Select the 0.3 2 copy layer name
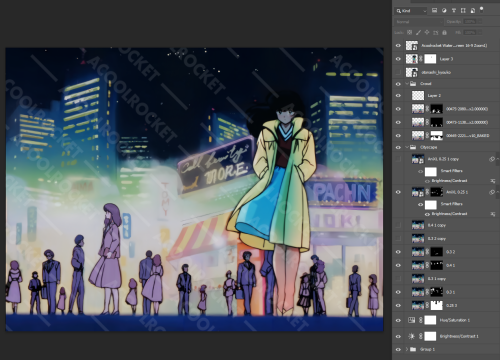The image size is (500, 360). click(x=437, y=239)
